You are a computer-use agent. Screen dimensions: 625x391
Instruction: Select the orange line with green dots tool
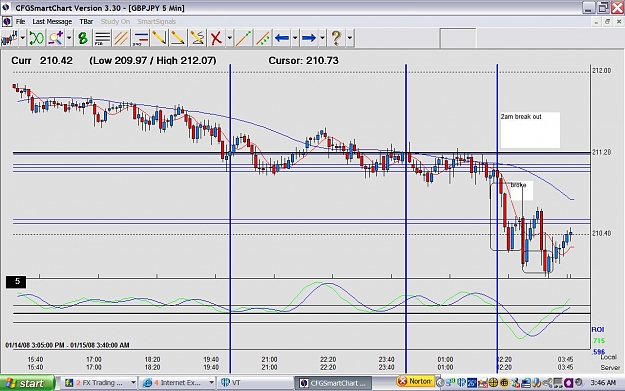243,38
